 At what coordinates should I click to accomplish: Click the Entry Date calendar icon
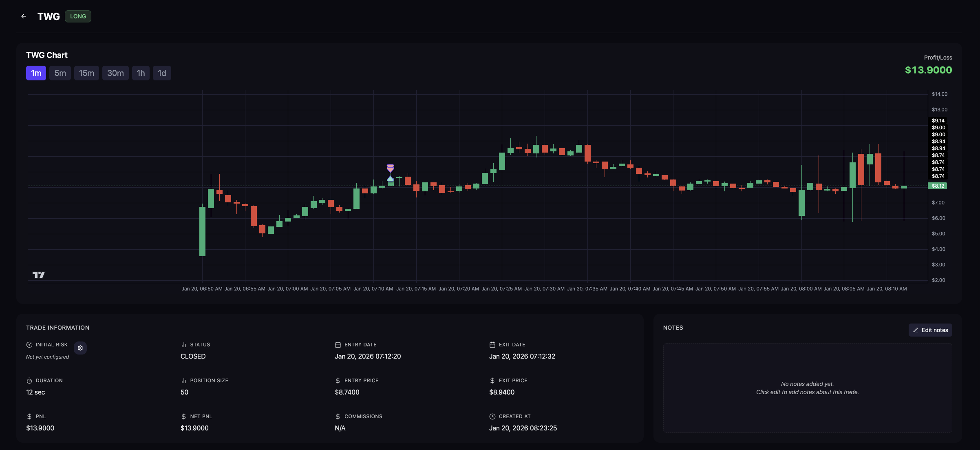tap(338, 345)
